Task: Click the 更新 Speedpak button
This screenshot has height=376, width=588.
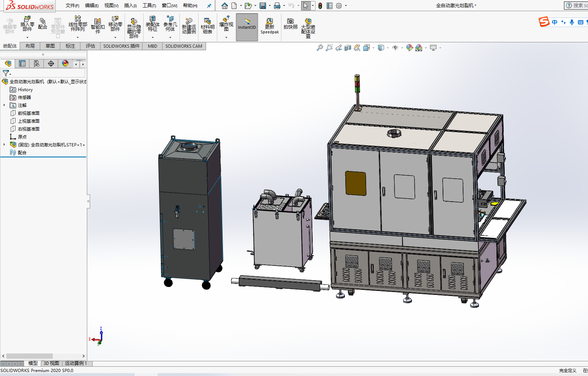Action: [270, 26]
